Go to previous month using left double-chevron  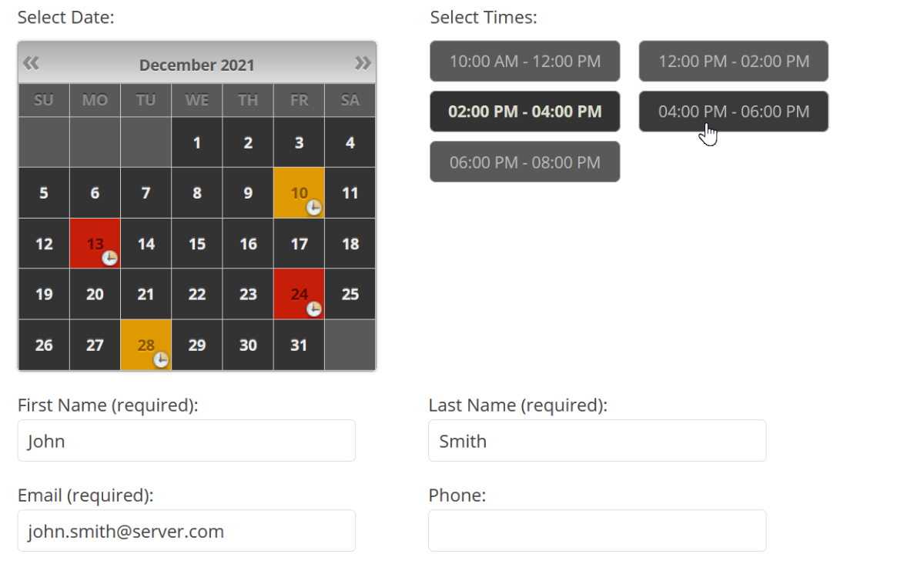(31, 62)
